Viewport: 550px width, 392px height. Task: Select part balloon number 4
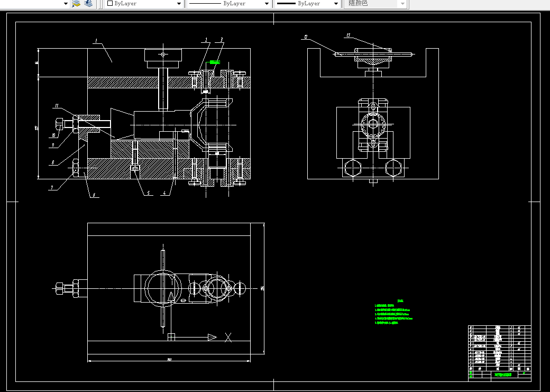164,193
